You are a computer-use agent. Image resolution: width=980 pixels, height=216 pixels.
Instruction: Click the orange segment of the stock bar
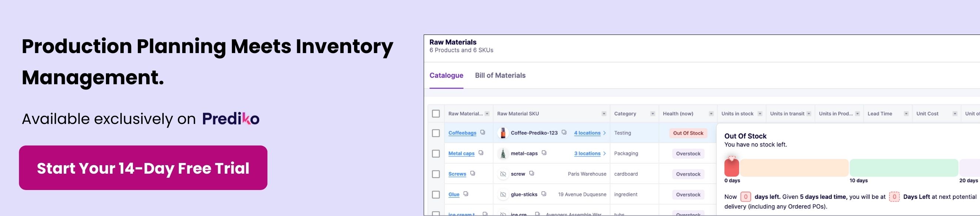point(794,168)
